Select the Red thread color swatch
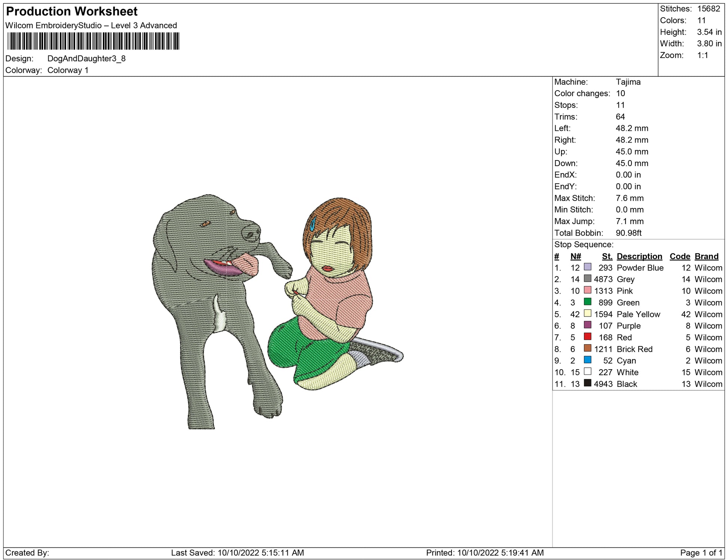 pyautogui.click(x=587, y=337)
